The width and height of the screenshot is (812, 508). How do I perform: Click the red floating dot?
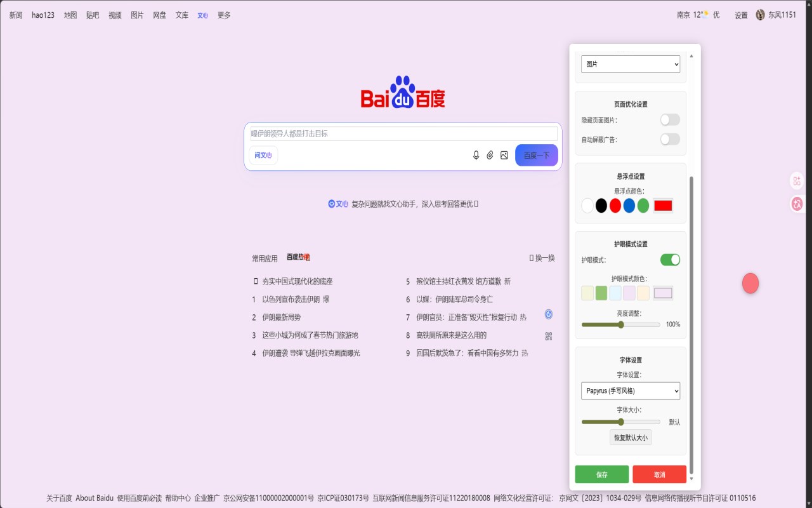(750, 283)
